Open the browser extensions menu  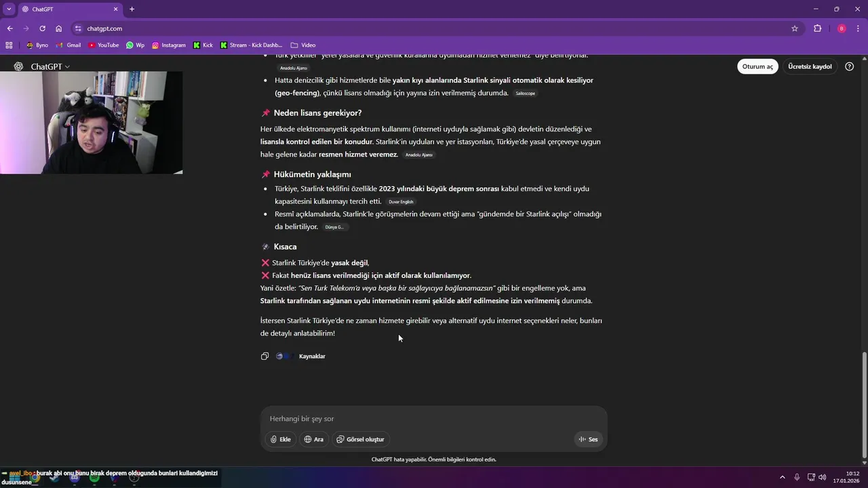click(x=817, y=28)
